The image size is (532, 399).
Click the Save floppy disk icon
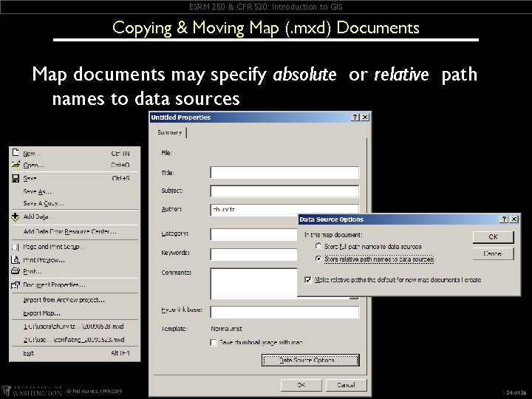(16, 179)
